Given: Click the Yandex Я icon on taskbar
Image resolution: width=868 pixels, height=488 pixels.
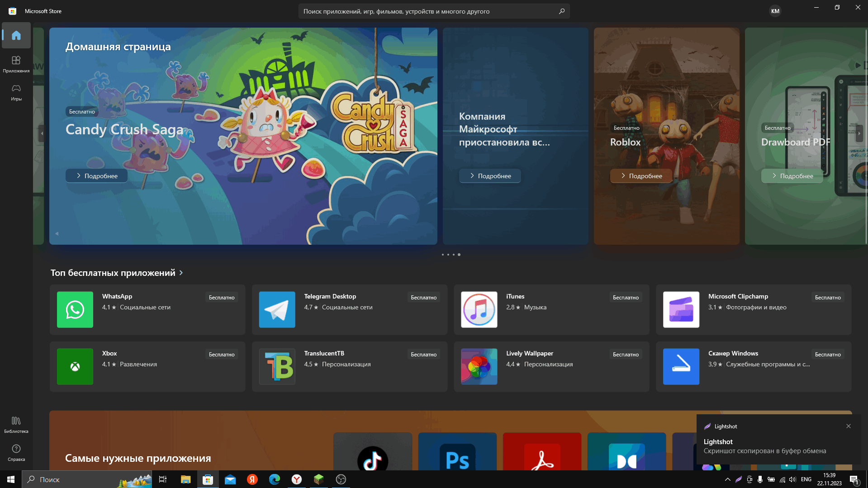Looking at the screenshot, I should tap(252, 479).
